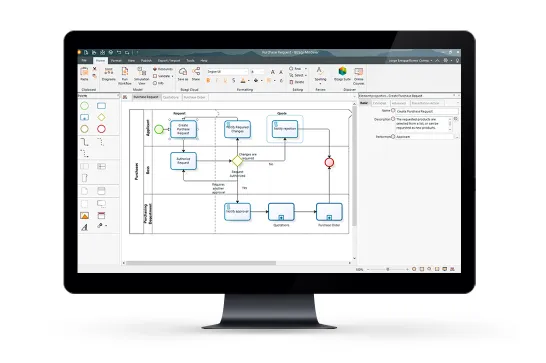Switch to the Advanced properties tab

coord(399,103)
